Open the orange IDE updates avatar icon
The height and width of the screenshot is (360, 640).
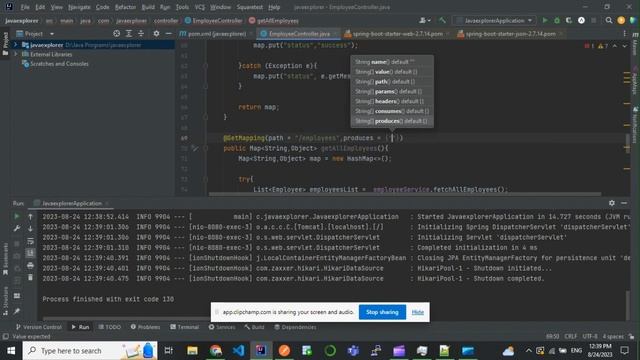[x=621, y=20]
